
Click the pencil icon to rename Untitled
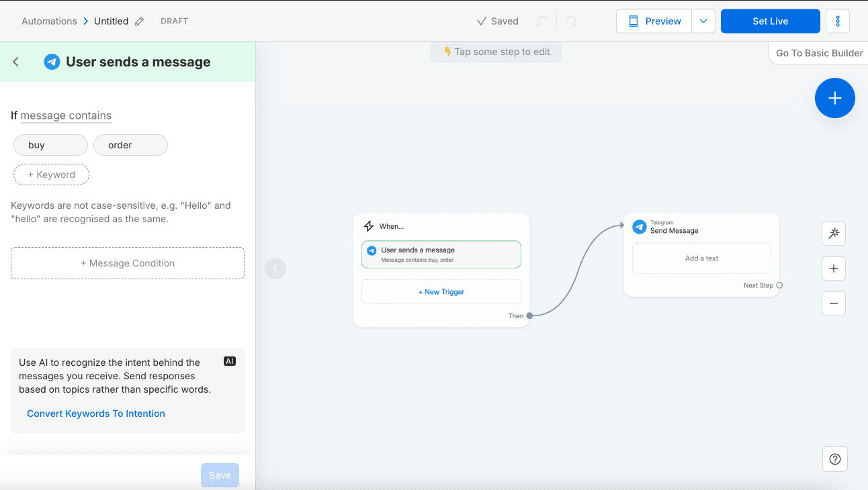(x=139, y=21)
